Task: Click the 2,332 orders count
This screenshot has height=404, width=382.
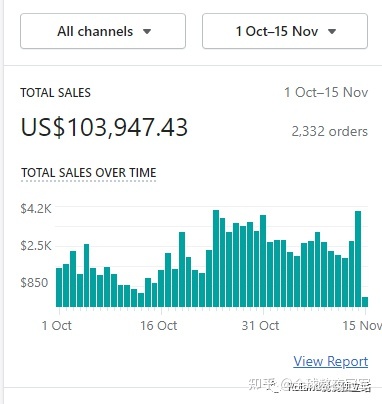Action: pos(330,131)
